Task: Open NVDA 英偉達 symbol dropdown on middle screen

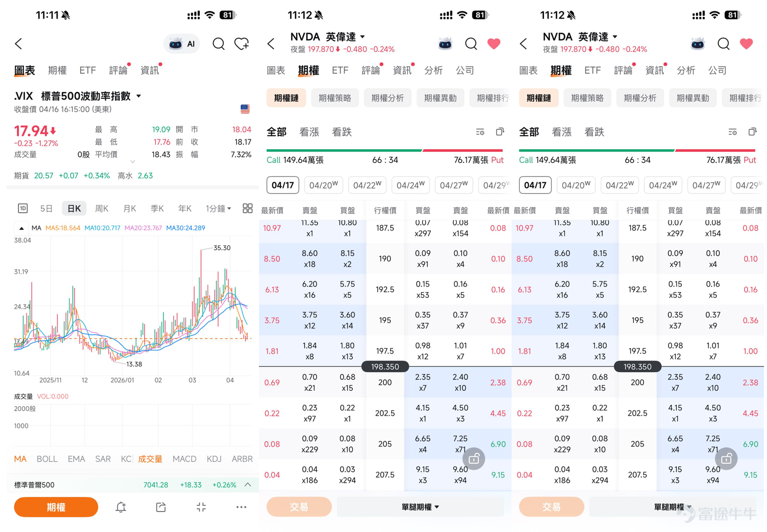Action: click(362, 37)
